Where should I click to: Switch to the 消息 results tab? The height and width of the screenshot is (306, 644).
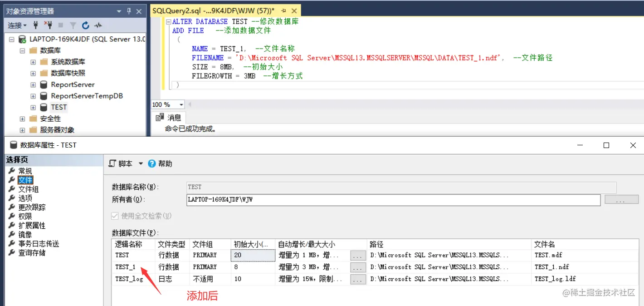point(168,118)
